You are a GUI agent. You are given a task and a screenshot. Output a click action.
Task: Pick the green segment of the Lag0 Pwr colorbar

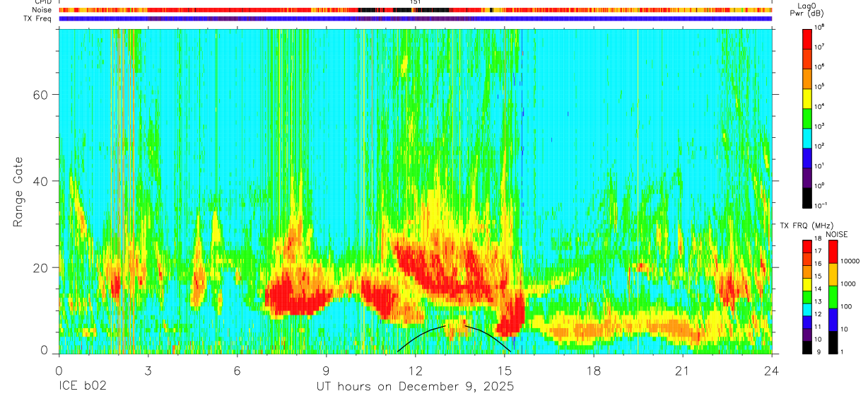point(807,117)
